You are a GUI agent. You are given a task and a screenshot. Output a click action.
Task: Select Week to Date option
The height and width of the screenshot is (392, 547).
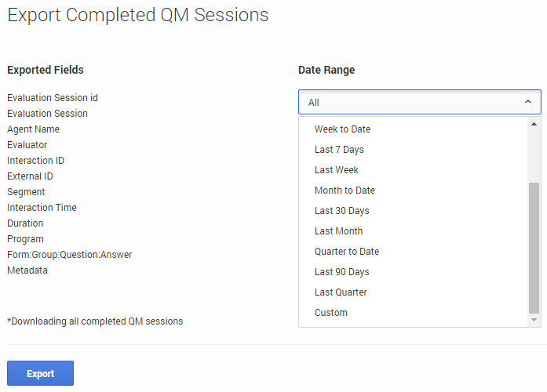click(342, 129)
